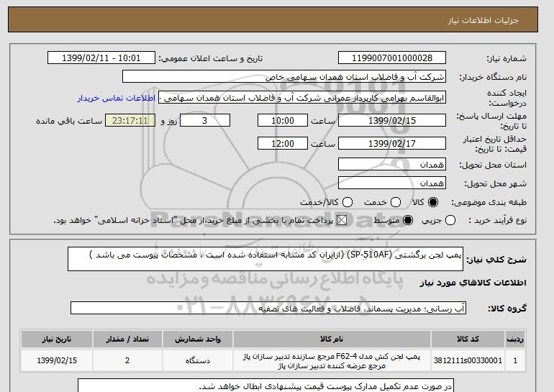Click the remaining days field showing 3
Image resolution: width=554 pixels, height=392 pixels.
click(x=205, y=120)
